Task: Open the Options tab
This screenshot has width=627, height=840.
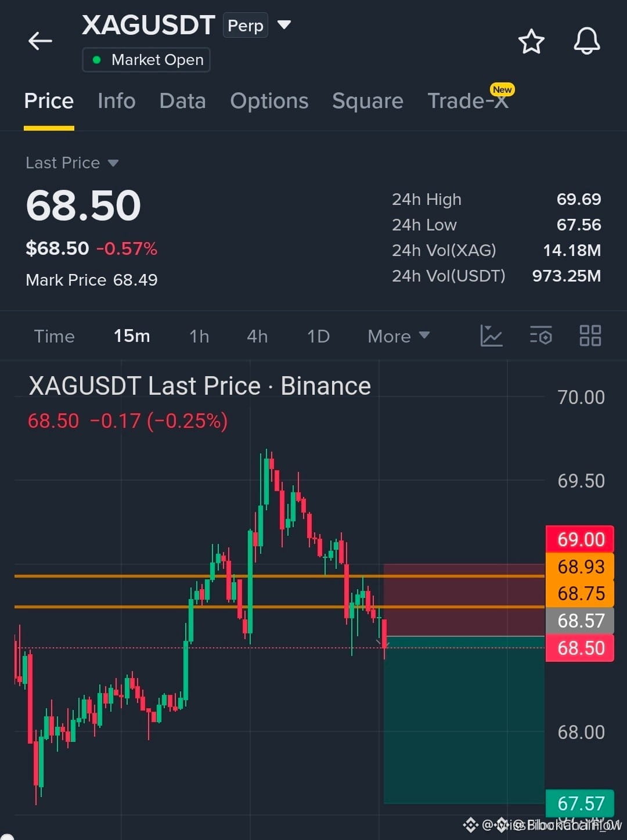Action: point(269,101)
